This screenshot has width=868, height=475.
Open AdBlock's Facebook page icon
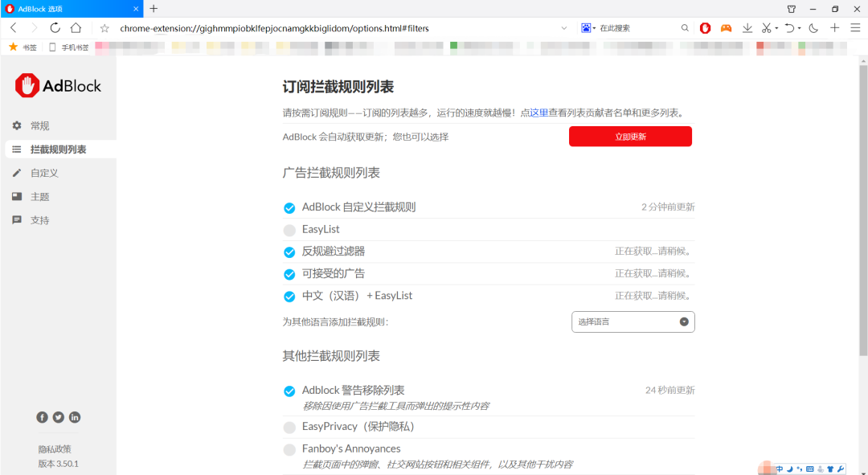pos(42,417)
